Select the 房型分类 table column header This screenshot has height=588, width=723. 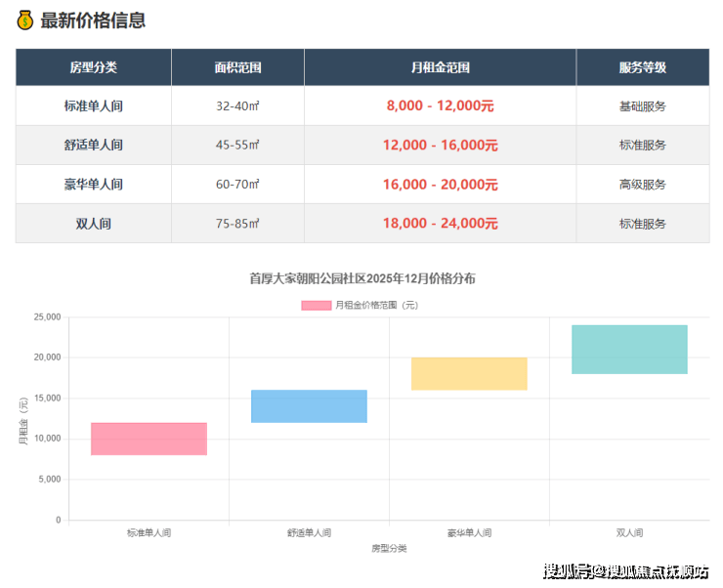coord(93,67)
